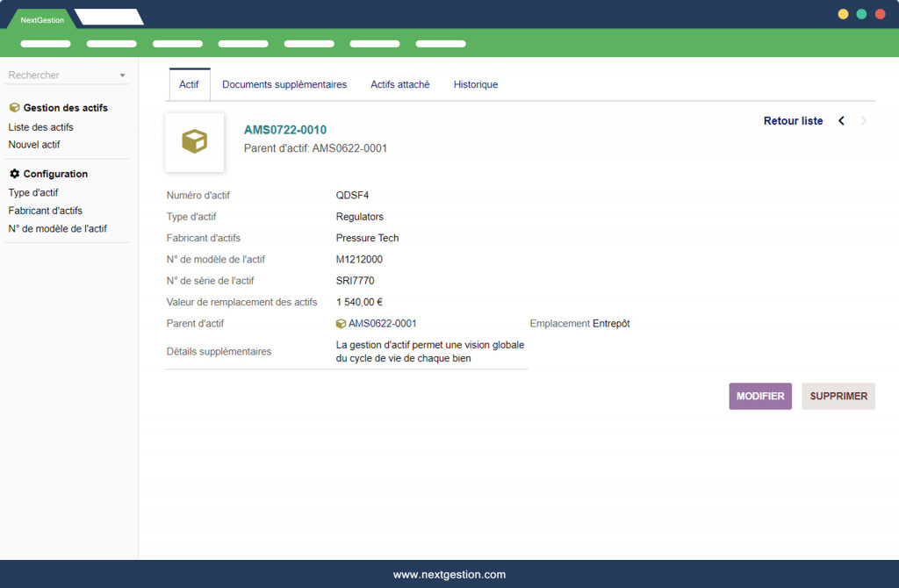Click the Configuration heading

(x=55, y=174)
